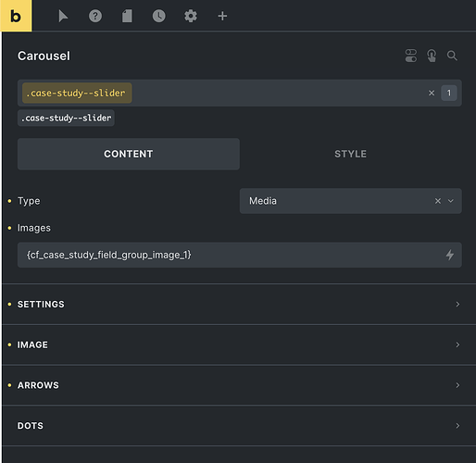Switch to the STYLE tab
The height and width of the screenshot is (463, 476).
351,154
